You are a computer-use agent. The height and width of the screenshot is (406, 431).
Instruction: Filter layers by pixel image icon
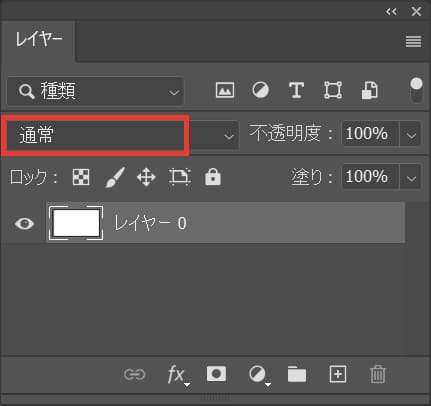point(225,90)
